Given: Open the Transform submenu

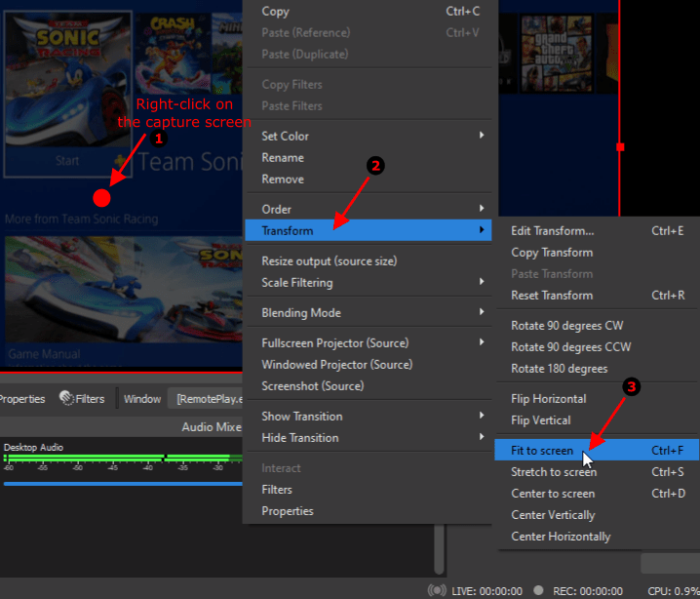Looking at the screenshot, I should (369, 230).
